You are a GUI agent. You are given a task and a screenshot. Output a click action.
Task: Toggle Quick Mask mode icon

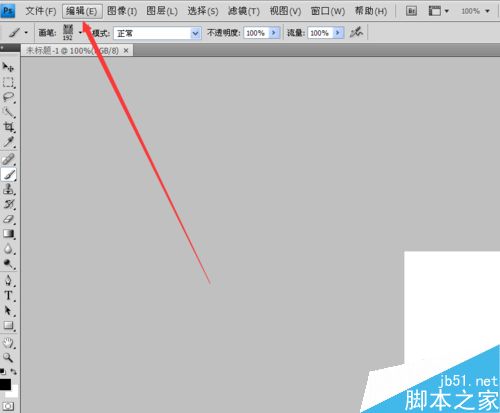pos(8,406)
